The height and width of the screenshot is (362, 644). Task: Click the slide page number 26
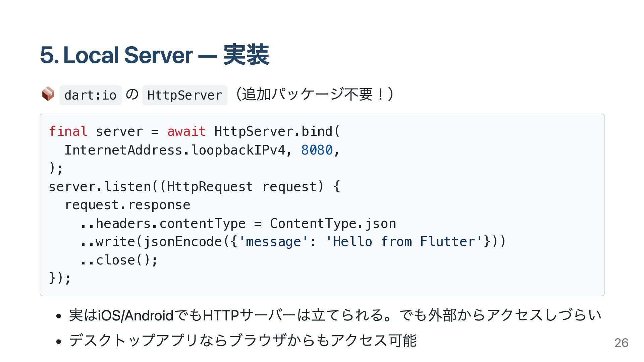tap(621, 343)
